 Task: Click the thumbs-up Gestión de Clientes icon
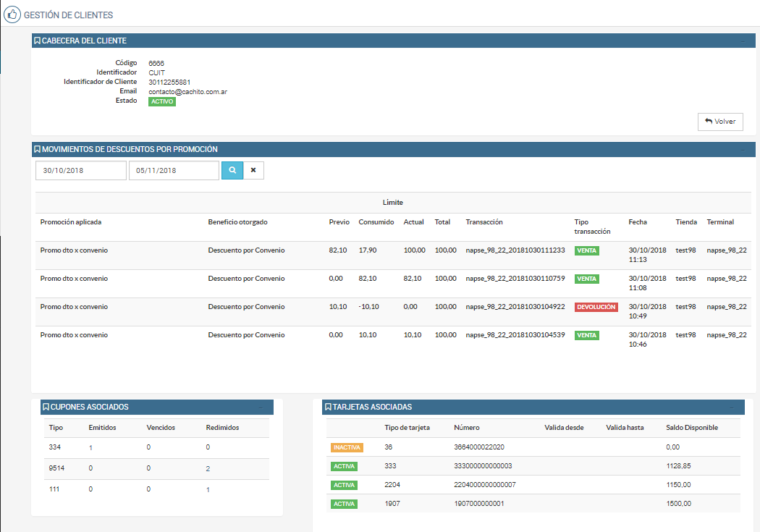point(12,14)
